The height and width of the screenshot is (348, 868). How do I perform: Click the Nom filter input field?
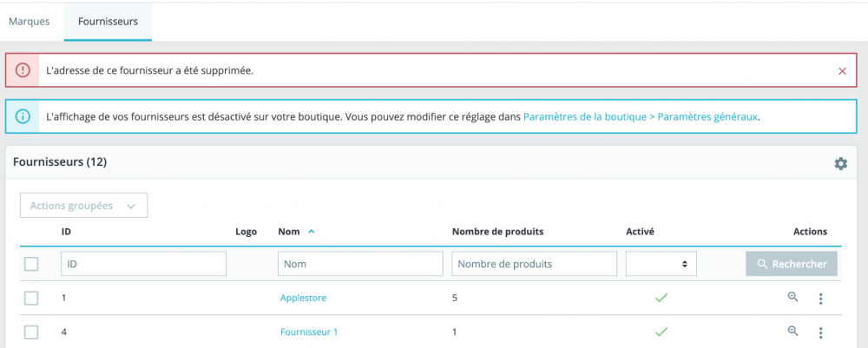360,264
